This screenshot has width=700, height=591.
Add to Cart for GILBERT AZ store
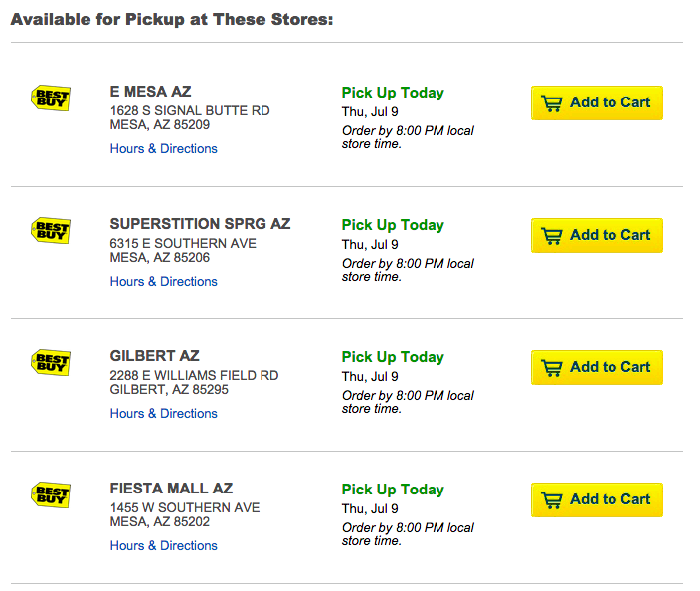click(597, 367)
